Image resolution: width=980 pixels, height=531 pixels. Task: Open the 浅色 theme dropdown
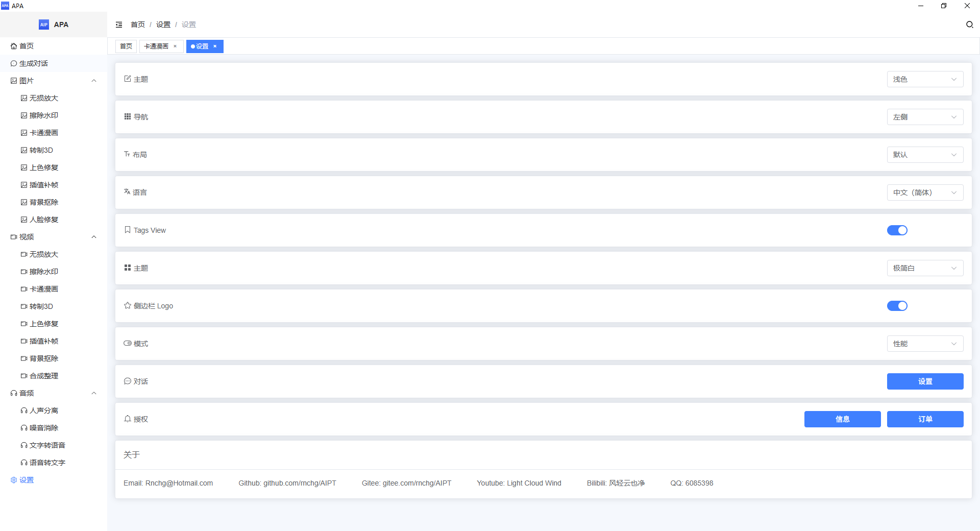pyautogui.click(x=925, y=79)
